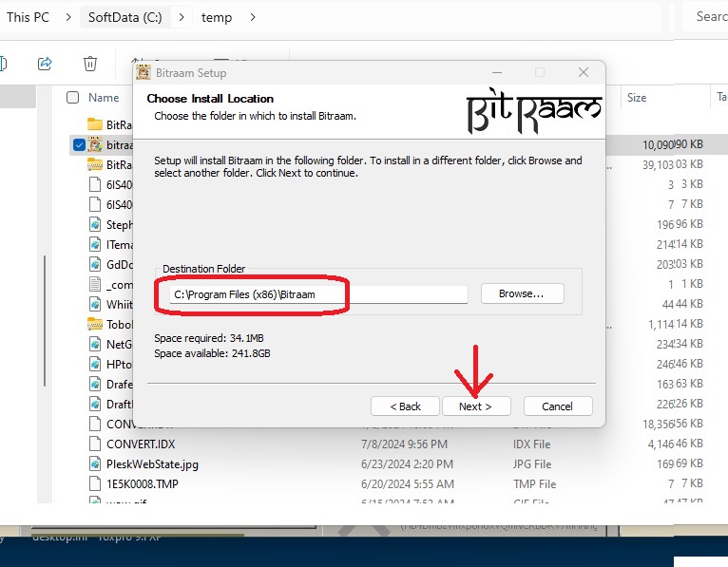Close the Bitraam Setup window
The image size is (728, 567).
(584, 72)
